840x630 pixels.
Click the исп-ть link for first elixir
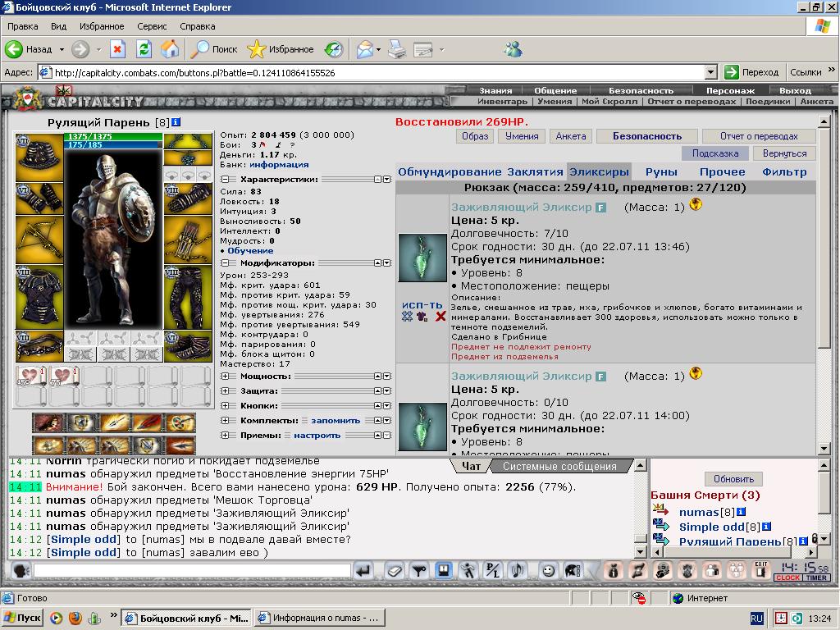point(422,305)
